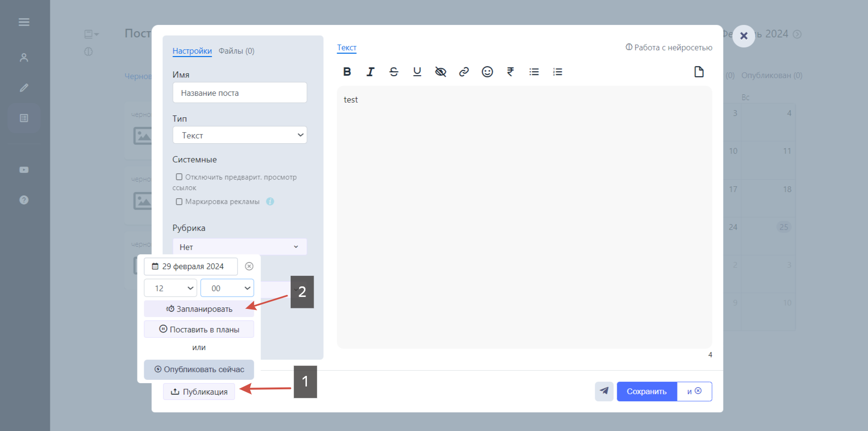Image resolution: width=868 pixels, height=431 pixels.
Task: Open the Опубликован (0) tab behind the dialog
Action: tap(772, 75)
